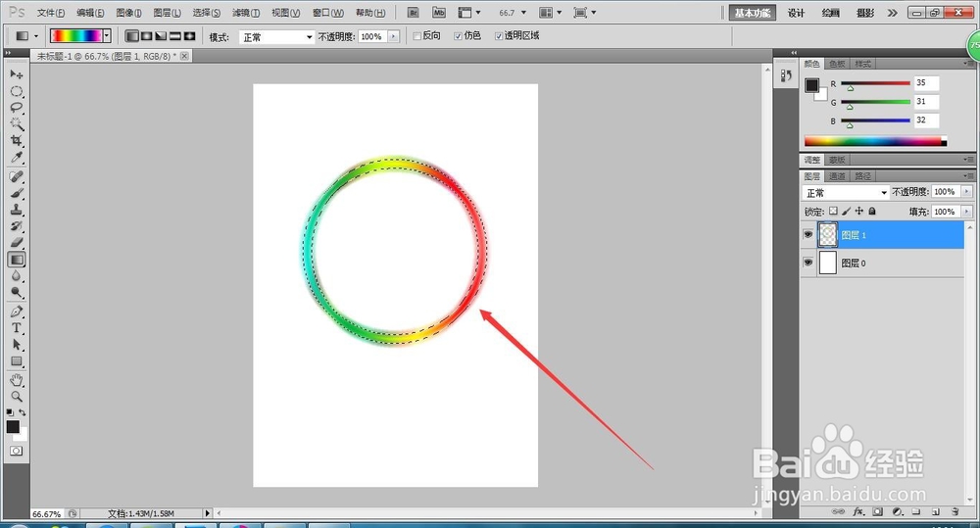
Task: Open the 文件(F) menu
Action: [x=51, y=13]
